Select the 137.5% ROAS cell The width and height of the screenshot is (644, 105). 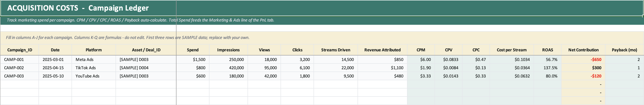[x=548, y=68]
